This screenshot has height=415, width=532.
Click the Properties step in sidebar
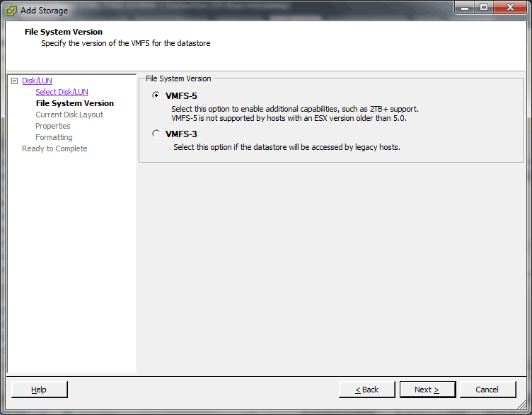tap(53, 126)
